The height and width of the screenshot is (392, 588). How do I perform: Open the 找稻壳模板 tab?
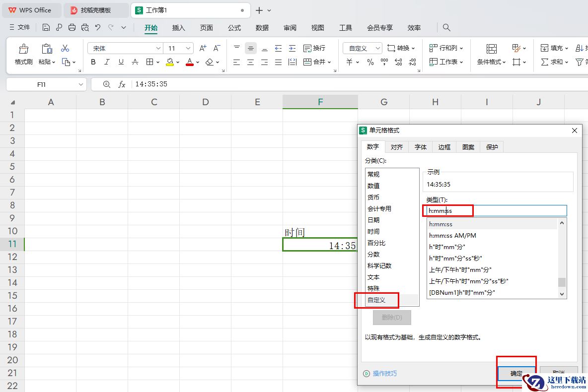[96, 10]
